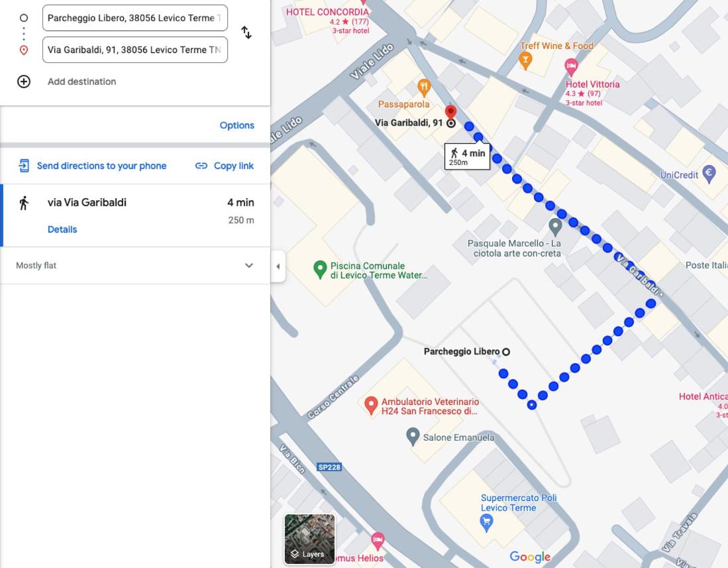Click the Ambulatorio Veterinario red pin
Screen dimensions: 728x568
tap(370, 406)
